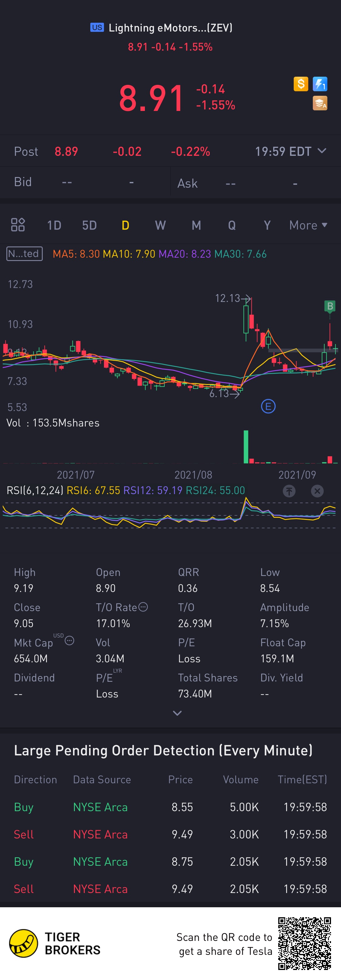The image size is (341, 980).
Task: Tap the RSI(6,12,24) indicator label
Action: click(35, 490)
